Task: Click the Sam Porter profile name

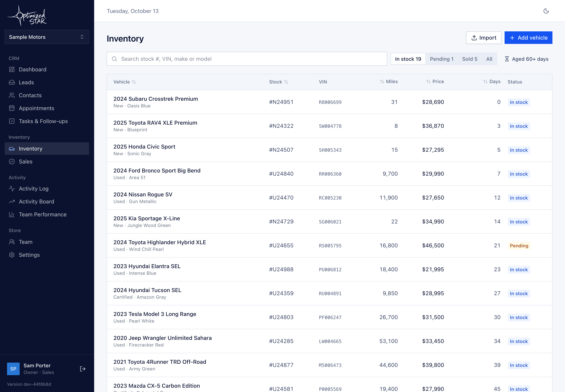Action: pyautogui.click(x=37, y=366)
